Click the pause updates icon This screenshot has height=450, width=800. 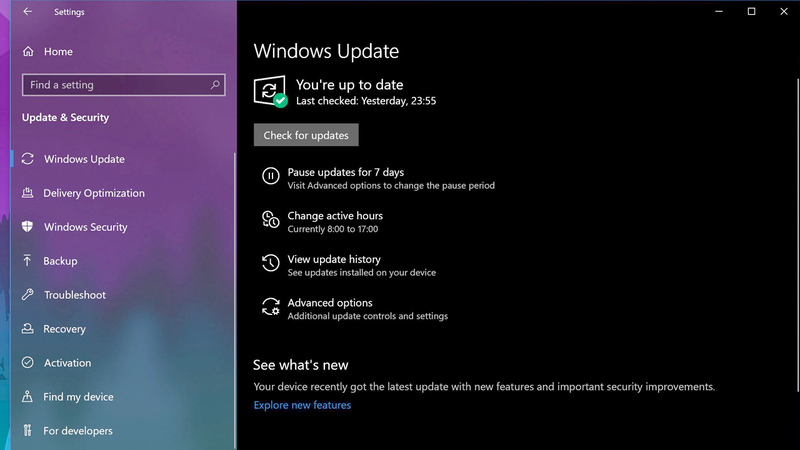pyautogui.click(x=270, y=177)
